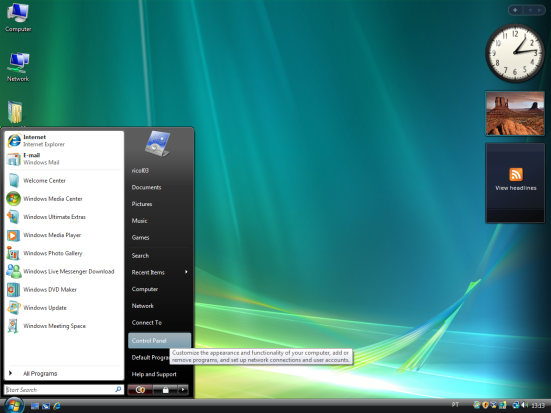This screenshot has height=413, width=551.
Task: Open Help and Support
Action: pyautogui.click(x=160, y=374)
